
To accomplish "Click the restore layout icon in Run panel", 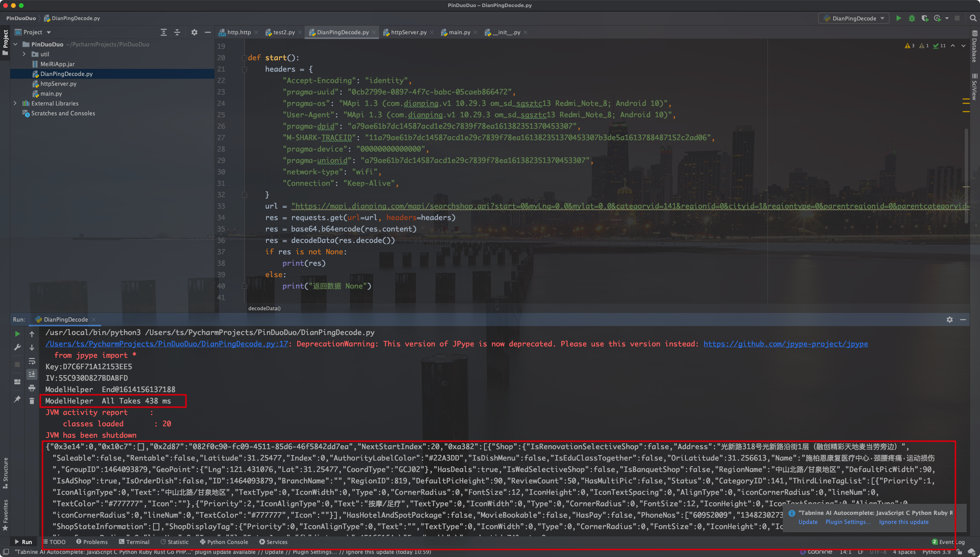I will coord(17,382).
